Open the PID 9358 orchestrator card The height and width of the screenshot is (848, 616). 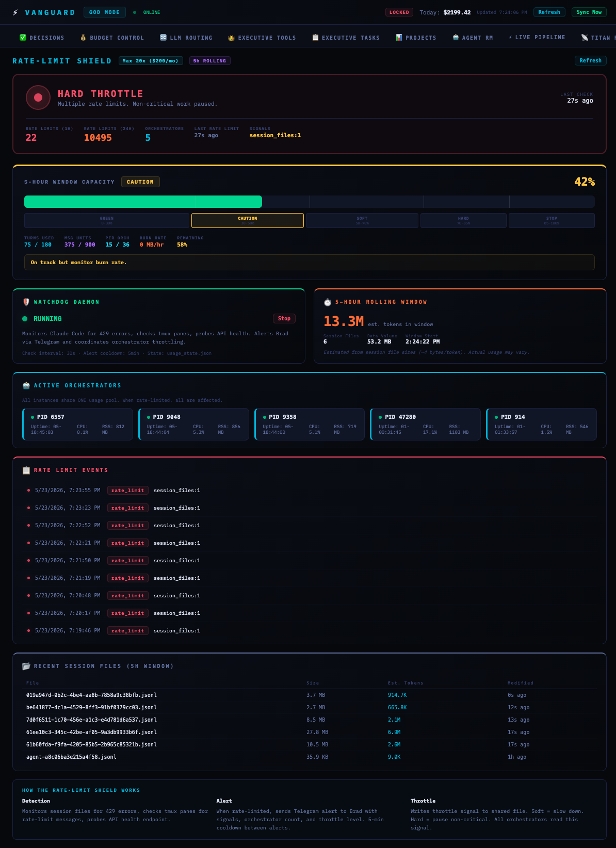tap(310, 425)
